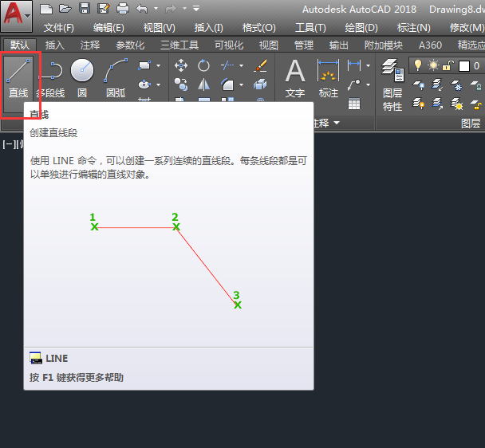This screenshot has width=485, height=448.
Task: Click the Dimension (标注) tool
Action: pos(328,79)
